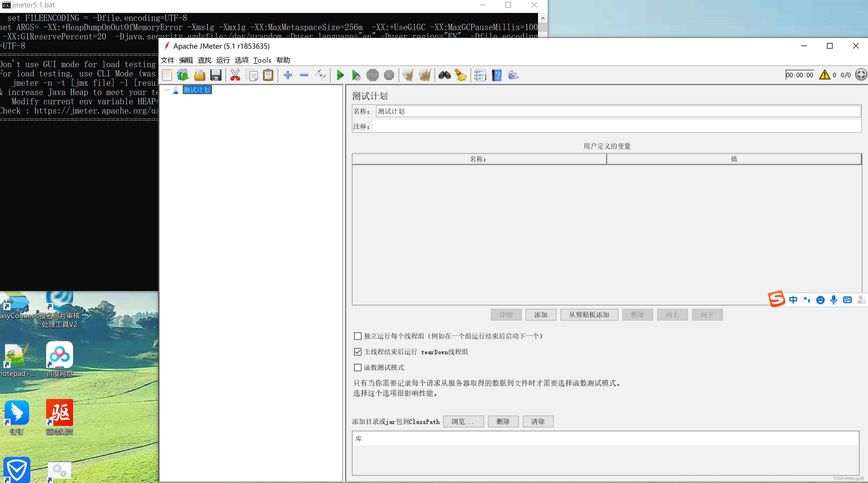Start the test with green play icon
Viewport: 868px width, 483px height.
click(340, 75)
